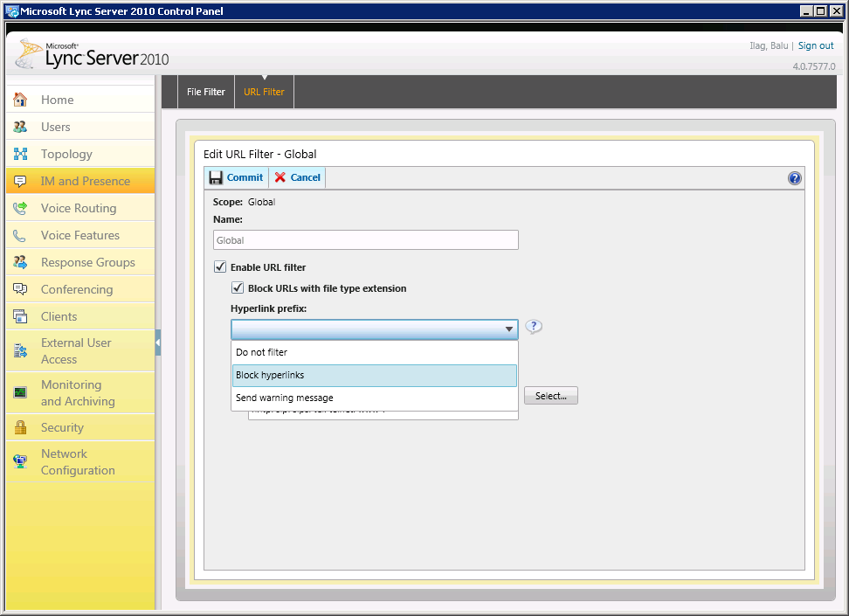Click the red X Cancel icon
Viewport: 849px width, 616px height.
280,177
